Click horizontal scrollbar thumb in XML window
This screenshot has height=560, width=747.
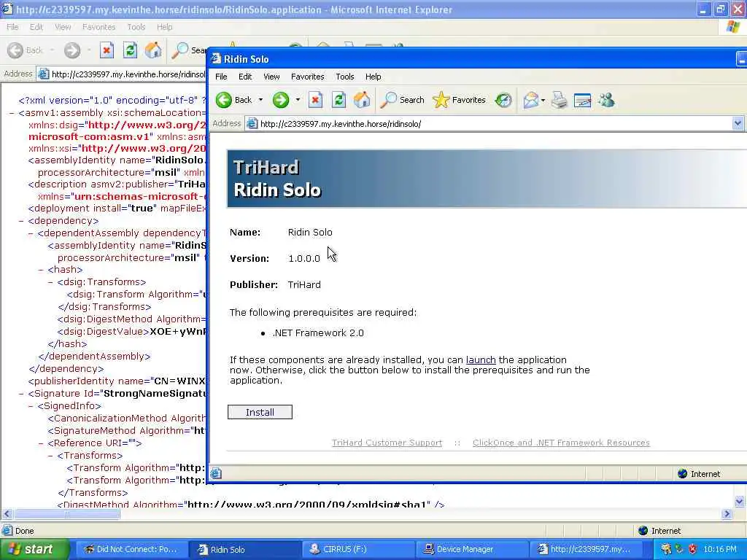[66, 514]
